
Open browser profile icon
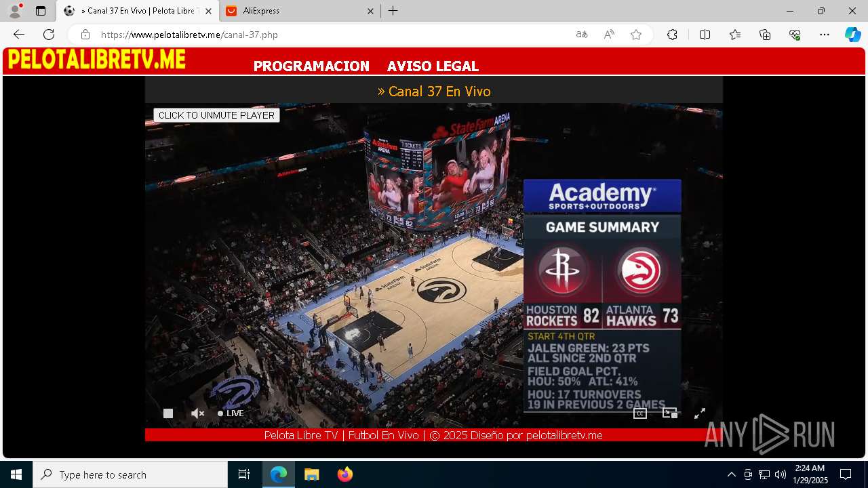point(14,11)
